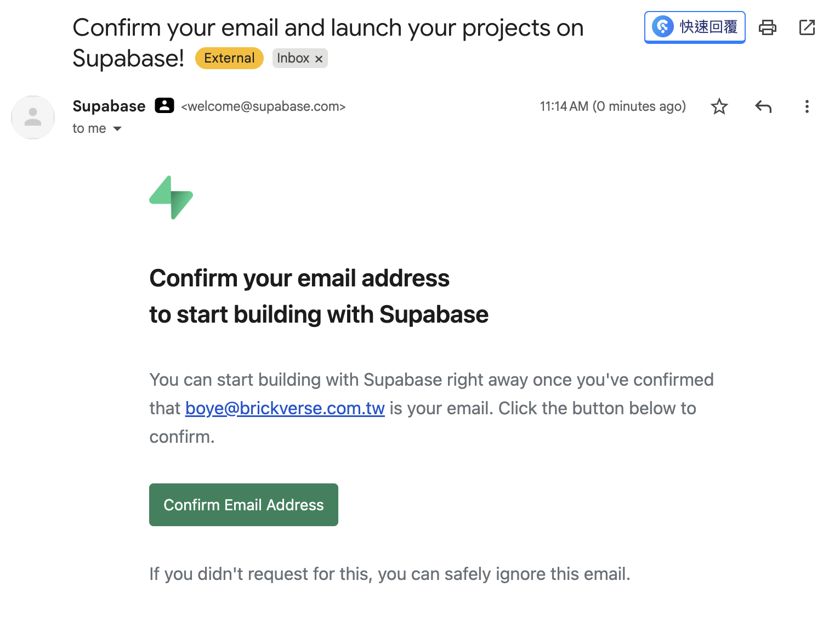The width and height of the screenshot is (840, 620).
Task: Click the Inbox label chip
Action: (x=293, y=58)
